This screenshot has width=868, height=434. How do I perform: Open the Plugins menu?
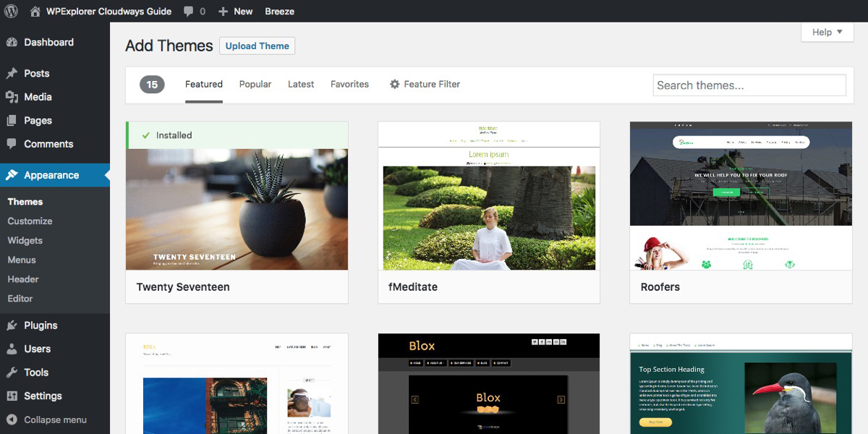click(41, 325)
